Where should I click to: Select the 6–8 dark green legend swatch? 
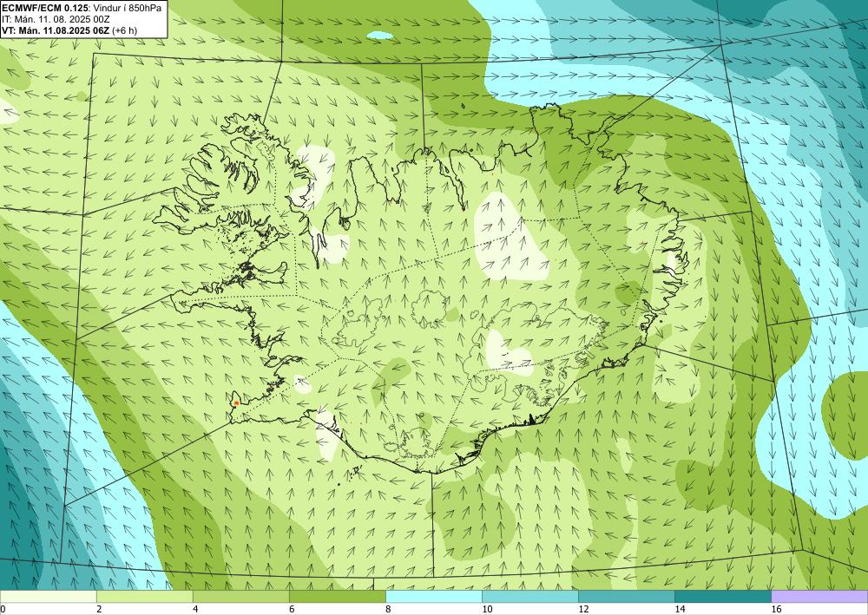[337, 597]
